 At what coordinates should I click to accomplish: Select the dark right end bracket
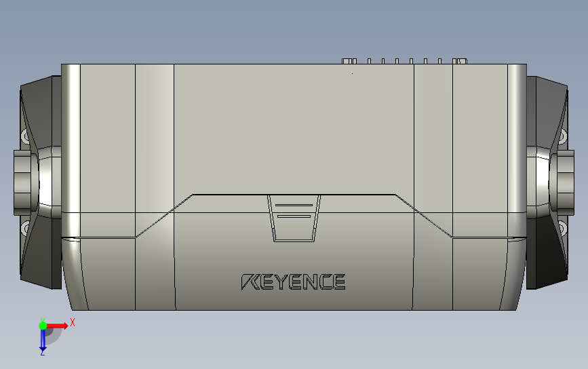(x=547, y=182)
